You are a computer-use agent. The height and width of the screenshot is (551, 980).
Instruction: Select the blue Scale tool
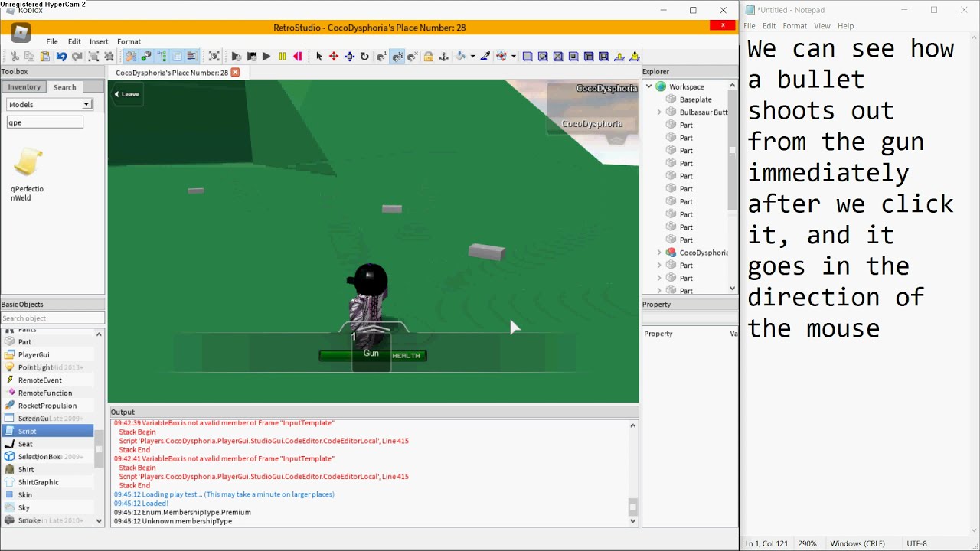[x=350, y=56]
